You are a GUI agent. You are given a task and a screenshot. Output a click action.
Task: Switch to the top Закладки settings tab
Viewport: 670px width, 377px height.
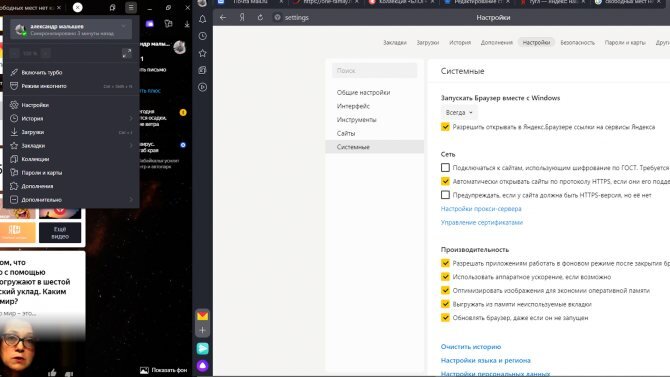pos(395,42)
